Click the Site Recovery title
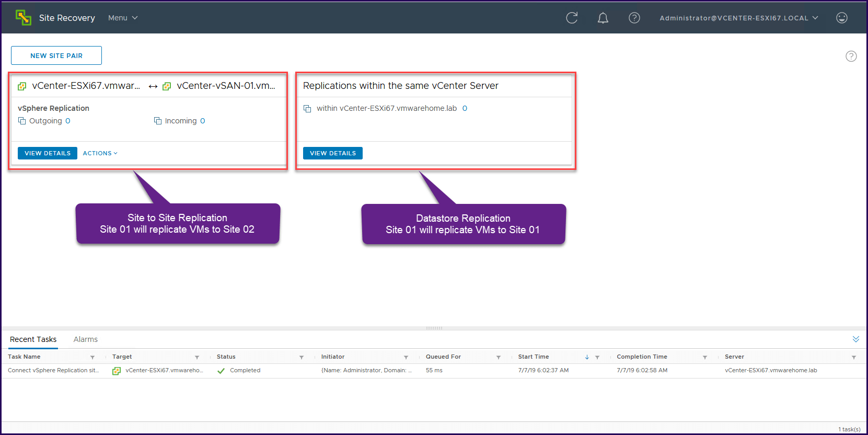This screenshot has width=868, height=435. click(67, 18)
